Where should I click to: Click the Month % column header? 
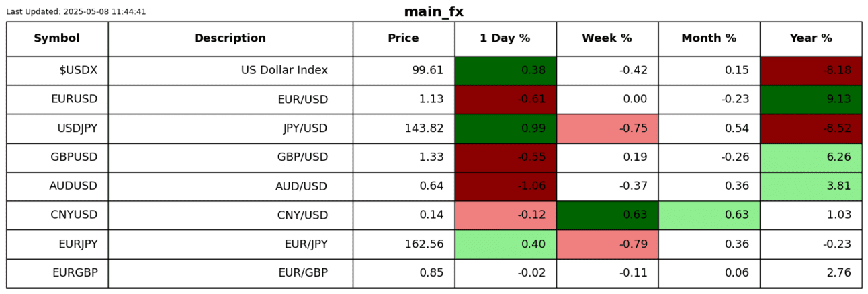click(x=709, y=38)
